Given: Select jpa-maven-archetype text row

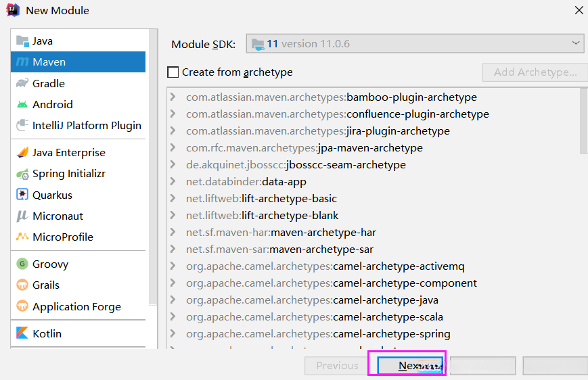Looking at the screenshot, I should point(304,148).
